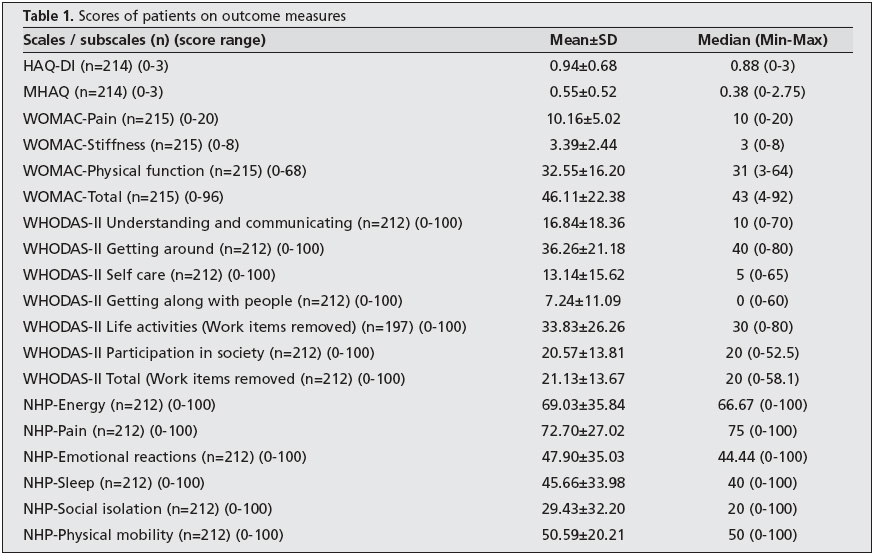Select the WHODAS-II Self care row label

pyautogui.click(x=149, y=274)
